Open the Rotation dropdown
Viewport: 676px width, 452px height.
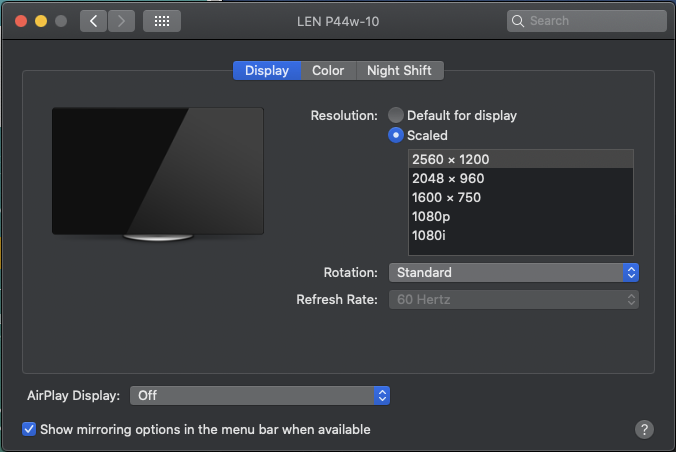coord(513,272)
